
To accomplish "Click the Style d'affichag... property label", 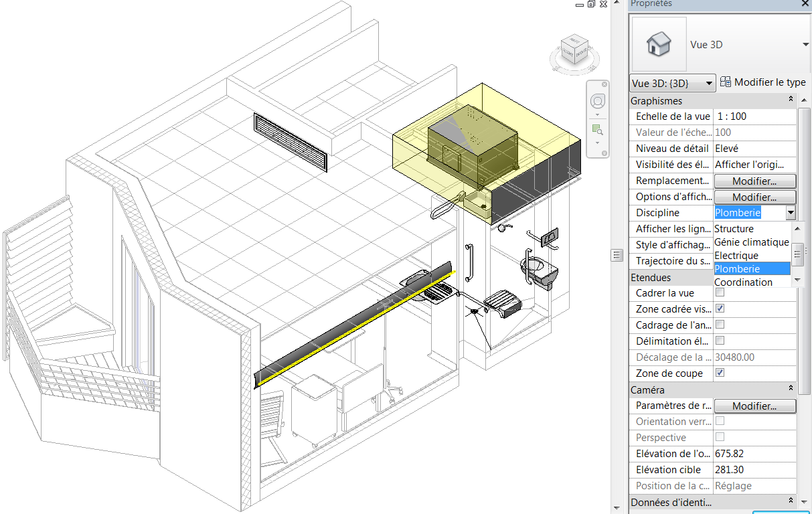I will (x=672, y=245).
